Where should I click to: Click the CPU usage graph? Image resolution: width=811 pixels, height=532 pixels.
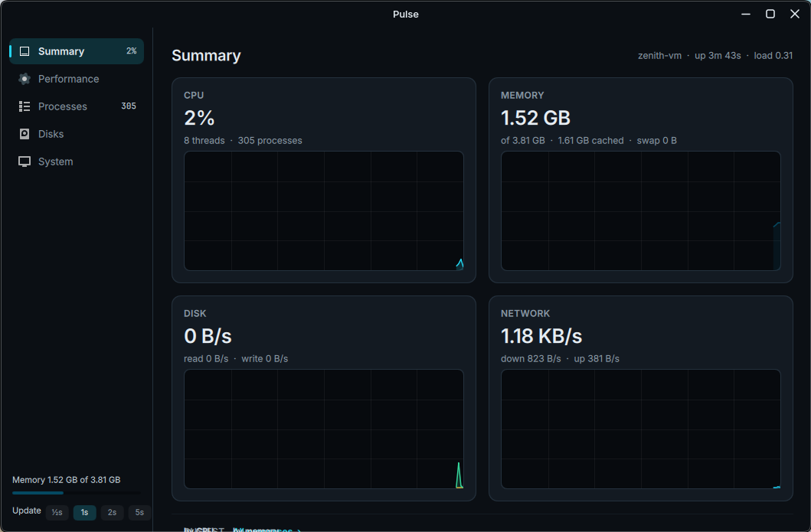tap(324, 211)
